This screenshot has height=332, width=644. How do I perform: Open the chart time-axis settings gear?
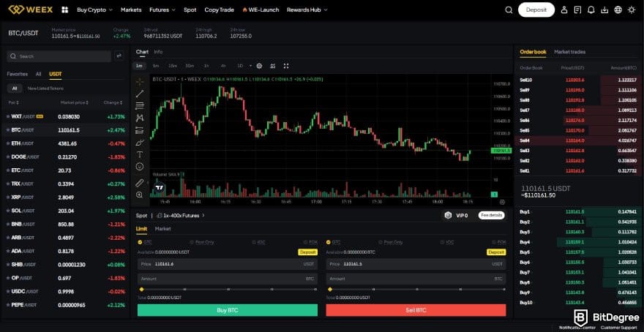(x=502, y=202)
